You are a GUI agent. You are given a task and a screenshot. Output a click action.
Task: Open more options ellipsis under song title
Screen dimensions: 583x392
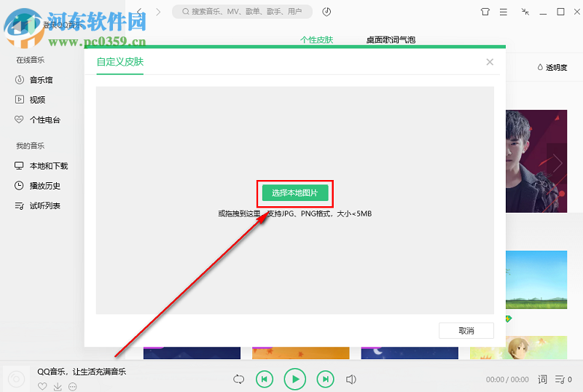click(x=72, y=387)
